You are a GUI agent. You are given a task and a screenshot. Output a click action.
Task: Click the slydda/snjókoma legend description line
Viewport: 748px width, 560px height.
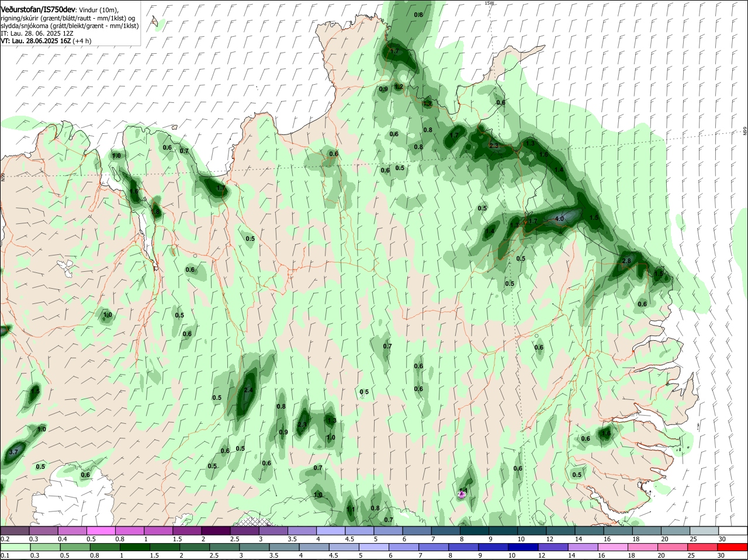point(70,26)
